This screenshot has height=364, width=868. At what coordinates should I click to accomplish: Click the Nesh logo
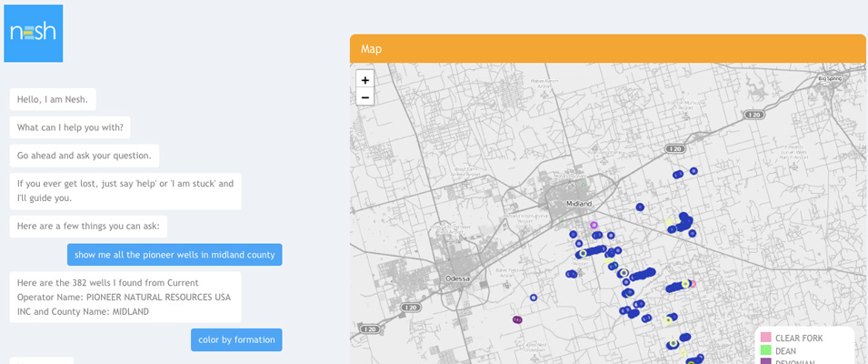click(34, 33)
